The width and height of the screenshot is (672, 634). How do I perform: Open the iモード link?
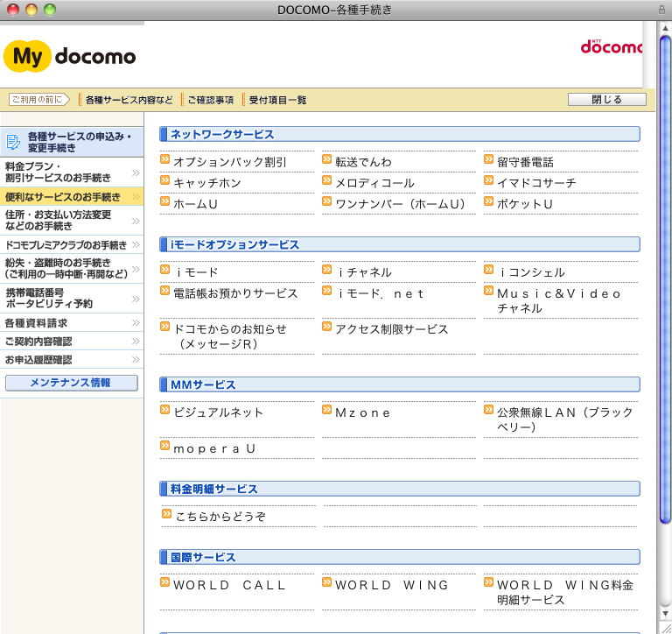coord(197,272)
